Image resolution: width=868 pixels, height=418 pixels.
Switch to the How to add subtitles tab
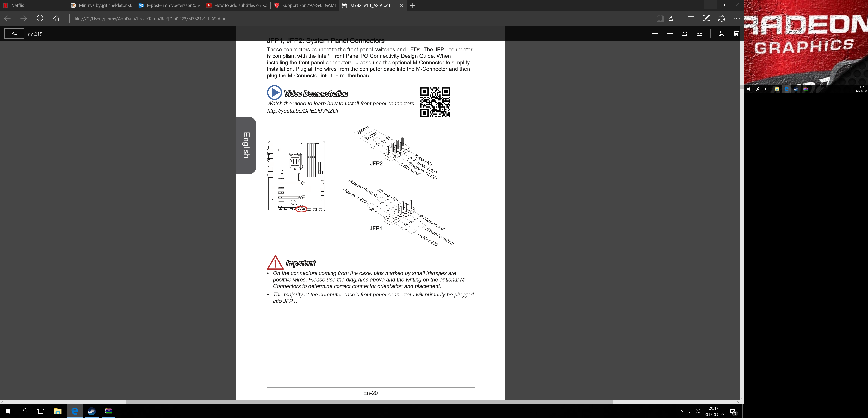pyautogui.click(x=237, y=5)
